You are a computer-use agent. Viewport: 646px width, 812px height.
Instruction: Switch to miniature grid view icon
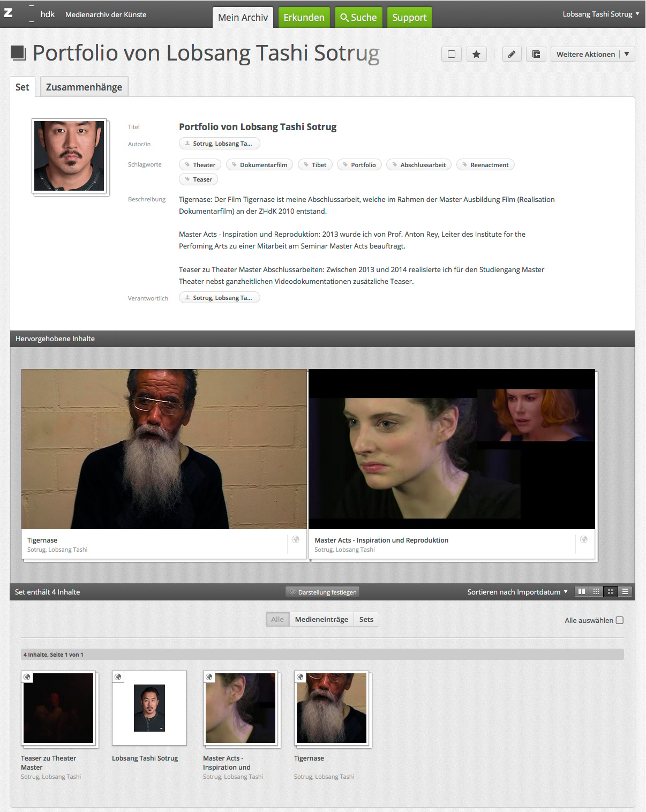596,592
